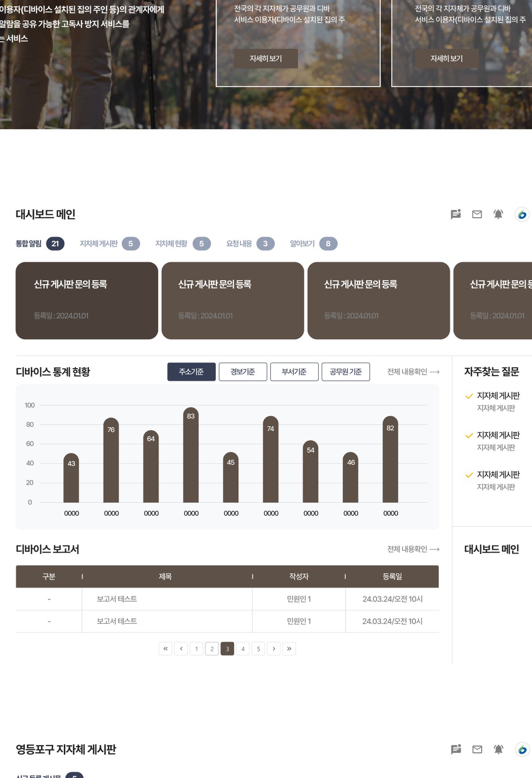Image resolution: width=532 pixels, height=778 pixels.
Task: Click the chart bar labeled 54
Action: pos(310,472)
